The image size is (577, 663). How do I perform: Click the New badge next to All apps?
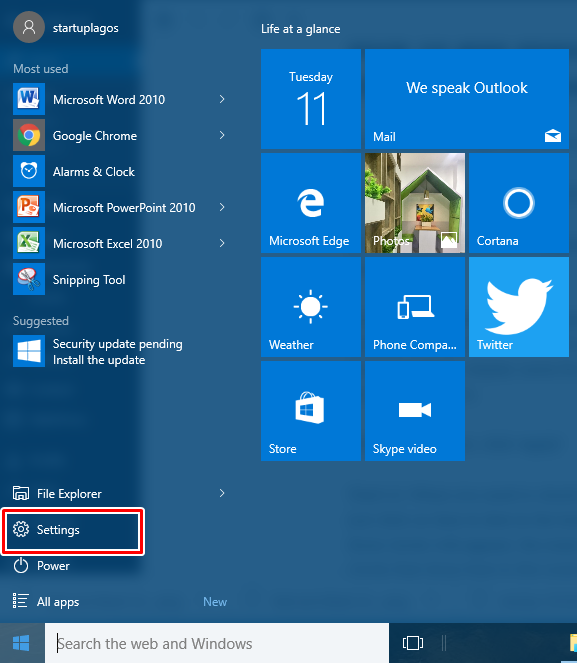click(x=215, y=602)
